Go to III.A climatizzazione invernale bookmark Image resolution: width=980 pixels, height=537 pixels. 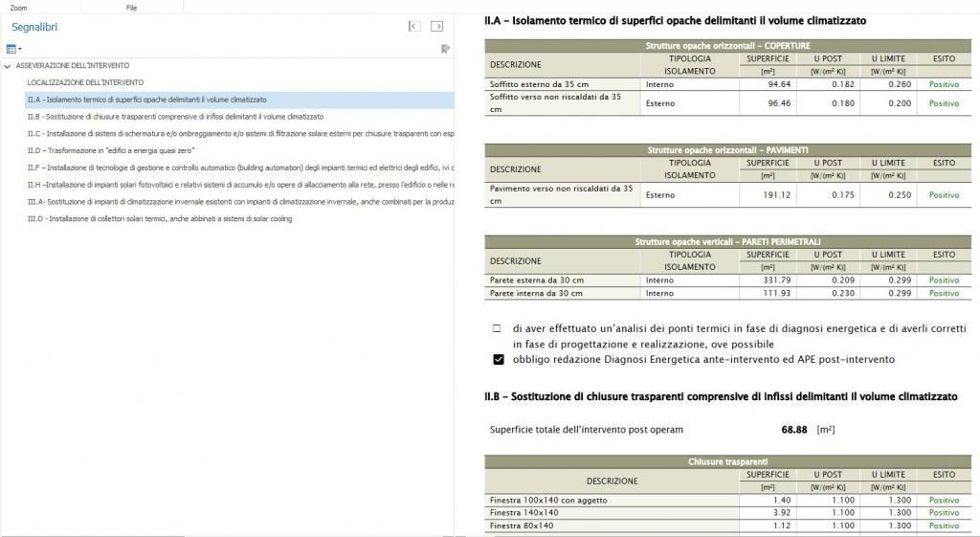click(239, 202)
